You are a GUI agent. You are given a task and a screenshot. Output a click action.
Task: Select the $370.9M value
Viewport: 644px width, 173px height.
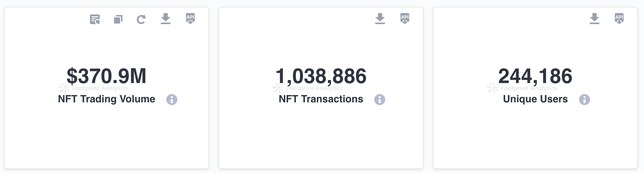click(107, 76)
